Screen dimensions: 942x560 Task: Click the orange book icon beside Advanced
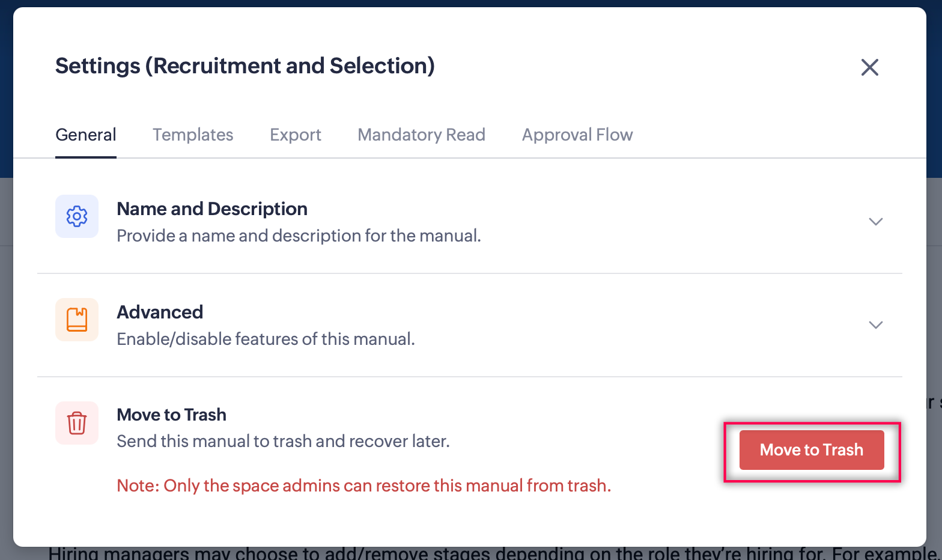coord(77,320)
